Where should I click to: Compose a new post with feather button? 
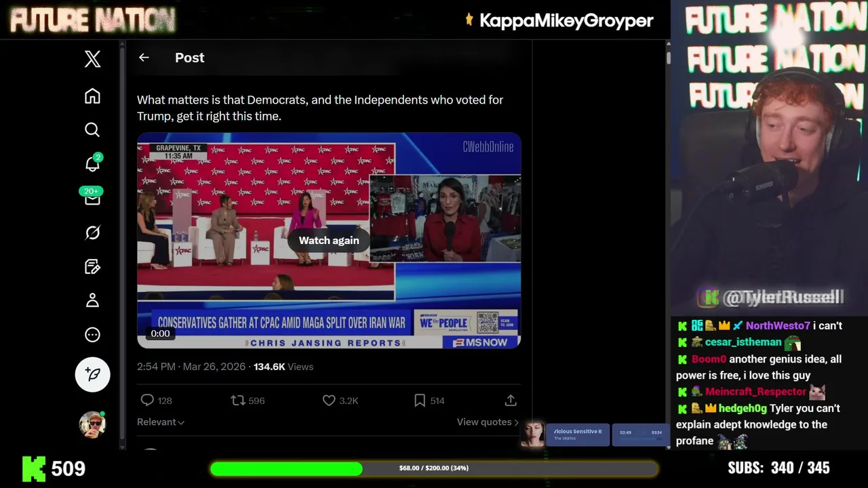[92, 374]
